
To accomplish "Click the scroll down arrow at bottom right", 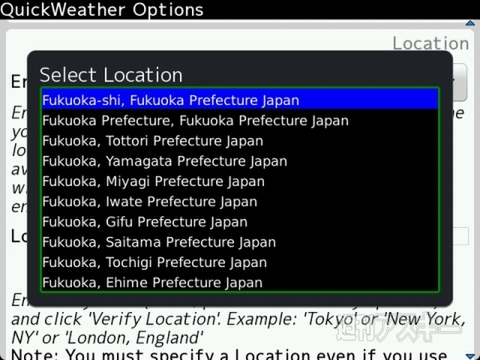I will [x=470, y=356].
